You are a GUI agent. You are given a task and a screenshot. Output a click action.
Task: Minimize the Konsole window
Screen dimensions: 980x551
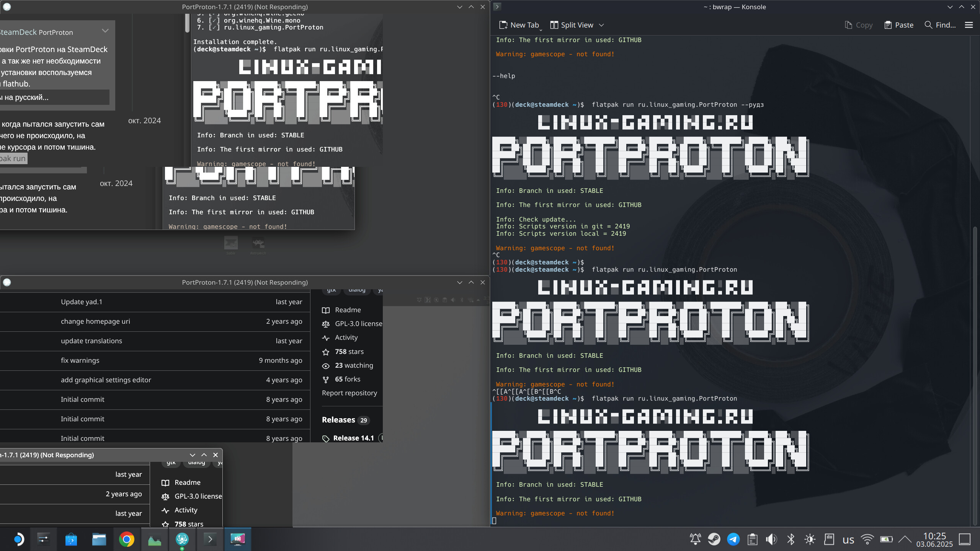950,7
